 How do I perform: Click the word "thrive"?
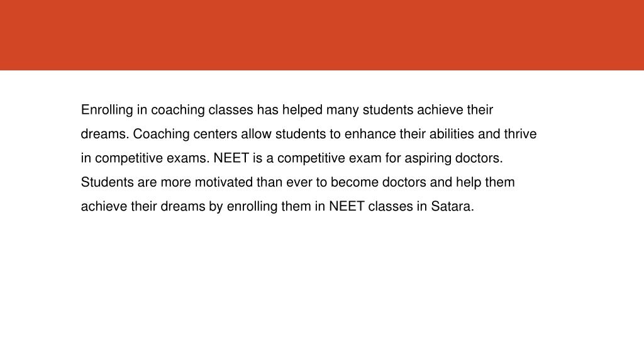click(x=520, y=134)
